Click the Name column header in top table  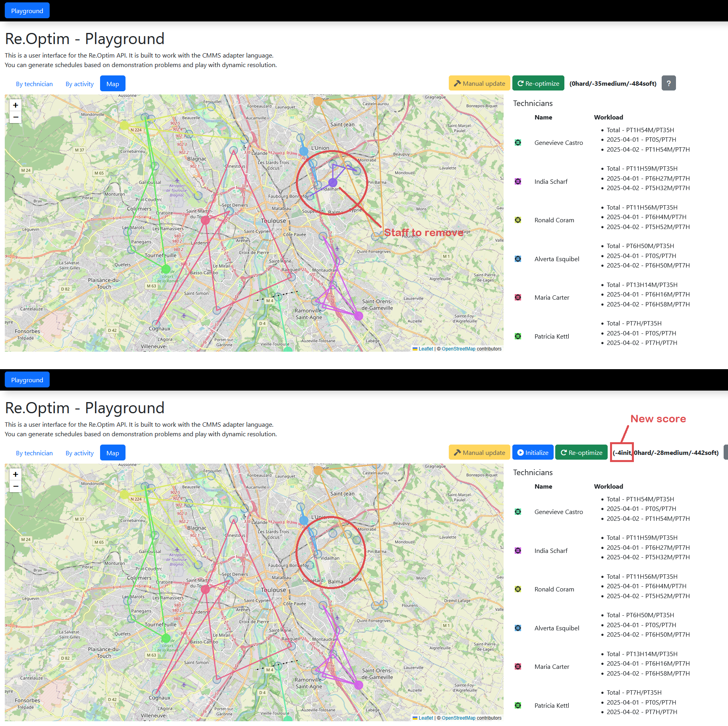tap(543, 117)
